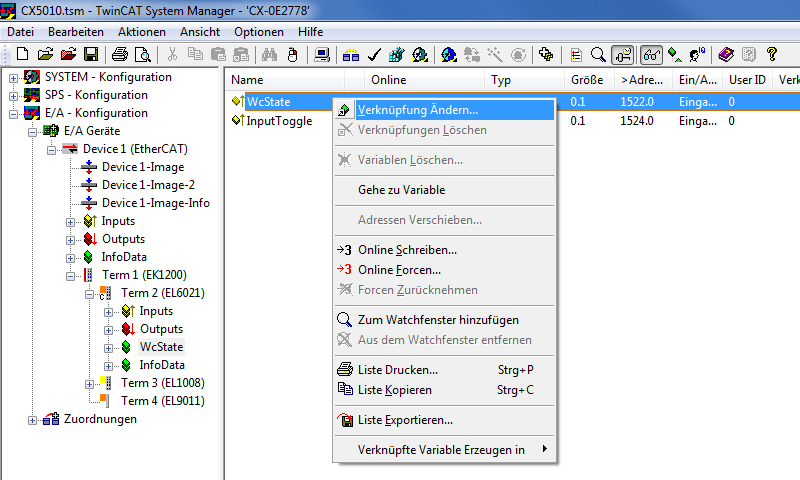Select Device 1-Image tree item
The width and height of the screenshot is (800, 480).
click(143, 167)
